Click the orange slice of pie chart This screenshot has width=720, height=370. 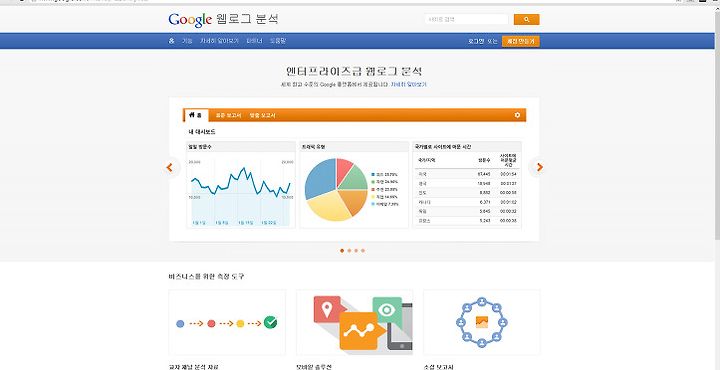coord(356,201)
